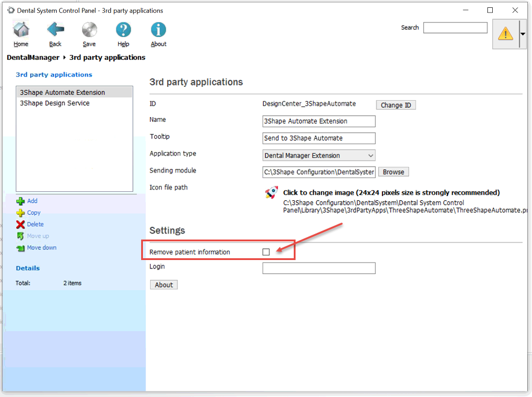Image resolution: width=532 pixels, height=397 pixels.
Task: Click the Change ID button
Action: click(x=396, y=105)
